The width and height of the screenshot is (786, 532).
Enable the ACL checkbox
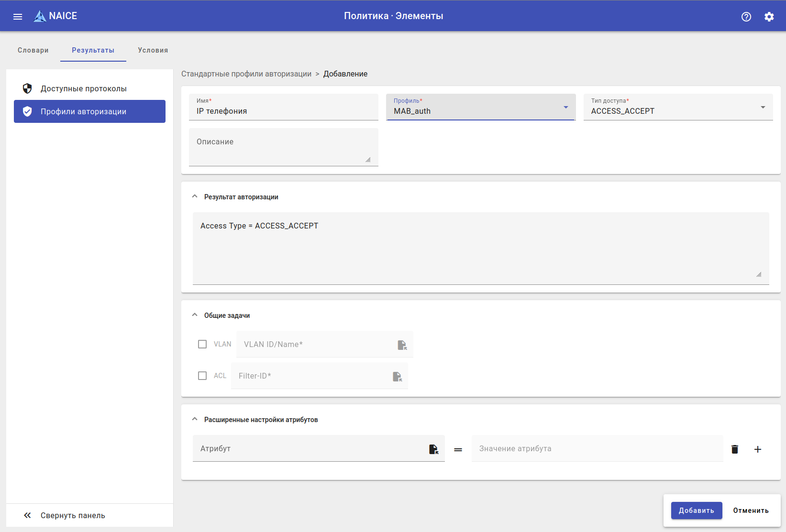202,376
